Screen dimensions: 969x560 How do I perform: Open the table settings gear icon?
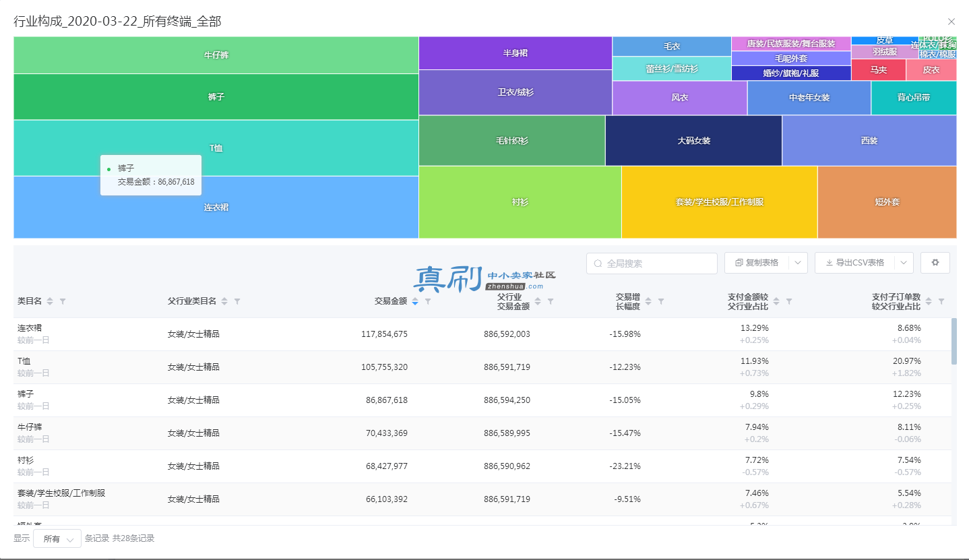click(x=935, y=263)
